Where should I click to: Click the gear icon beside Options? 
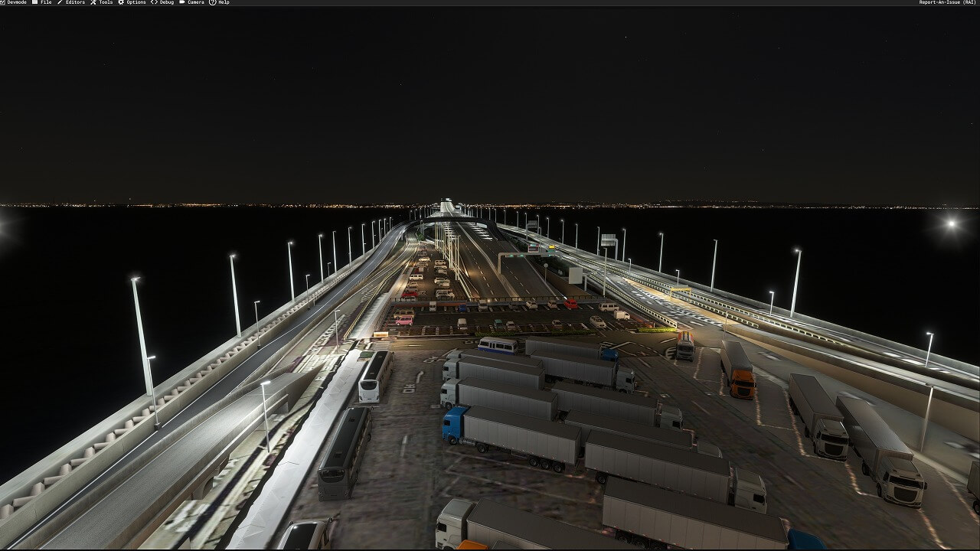[121, 2]
